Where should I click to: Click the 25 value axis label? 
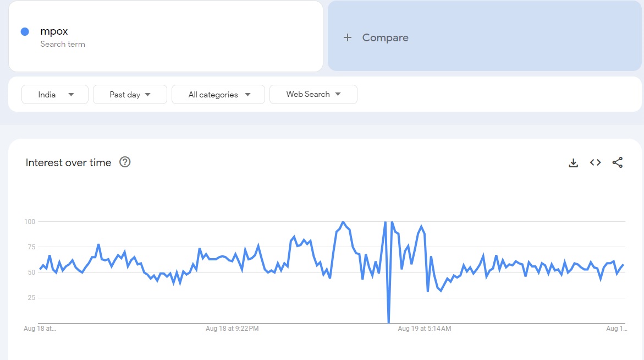31,298
